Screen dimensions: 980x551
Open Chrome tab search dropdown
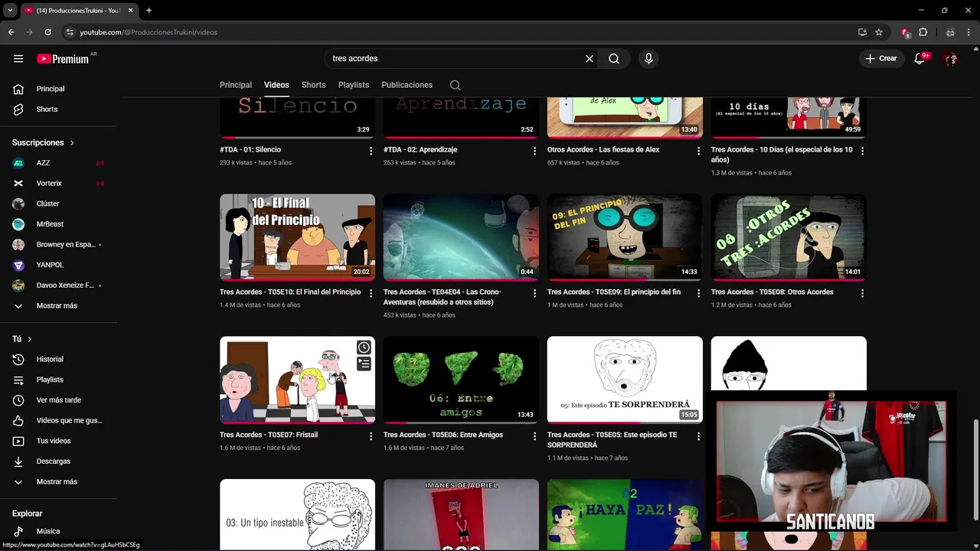tap(10, 10)
